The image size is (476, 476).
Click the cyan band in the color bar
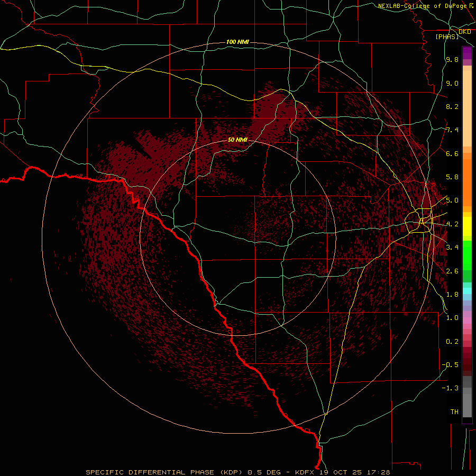[x=467, y=291]
